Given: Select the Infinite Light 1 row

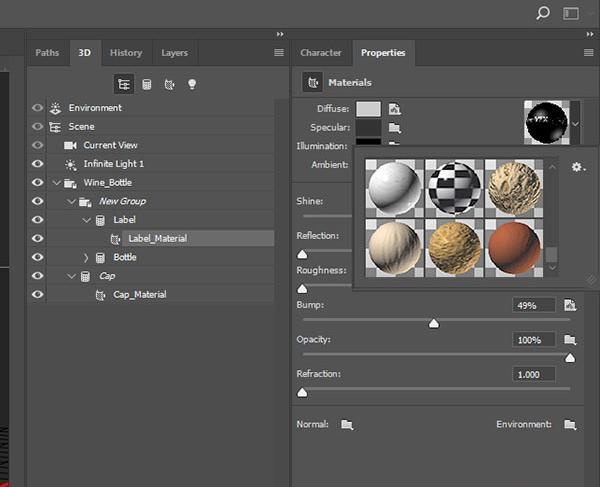Looking at the screenshot, I should (x=161, y=164).
